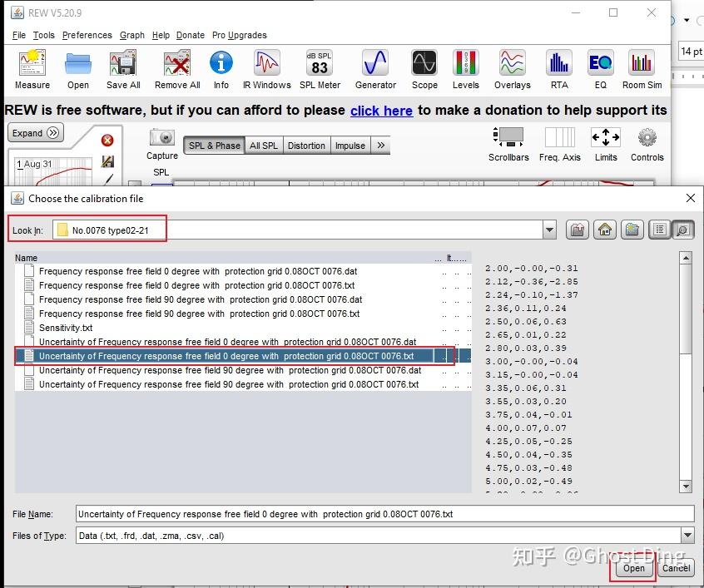Open graph Controls gear

point(647,144)
